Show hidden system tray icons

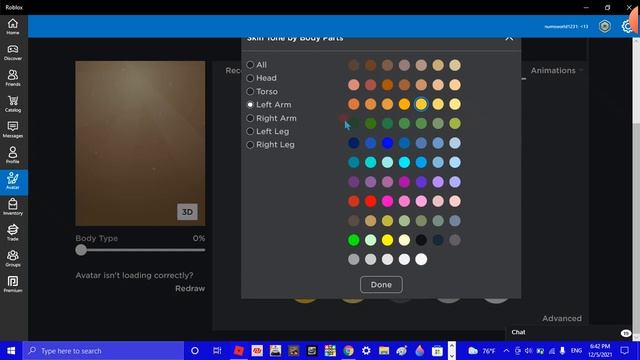pyautogui.click(x=506, y=351)
